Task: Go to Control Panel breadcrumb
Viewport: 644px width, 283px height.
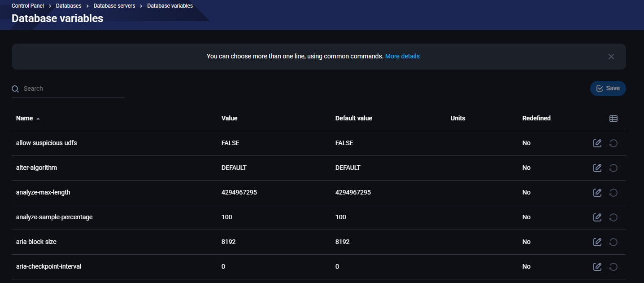Action: pos(28,6)
